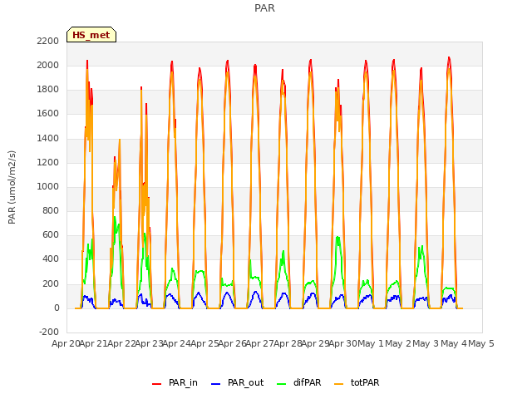Click the 400 y-axis tick label
Screen dimensions: 532x399
pos(51,259)
